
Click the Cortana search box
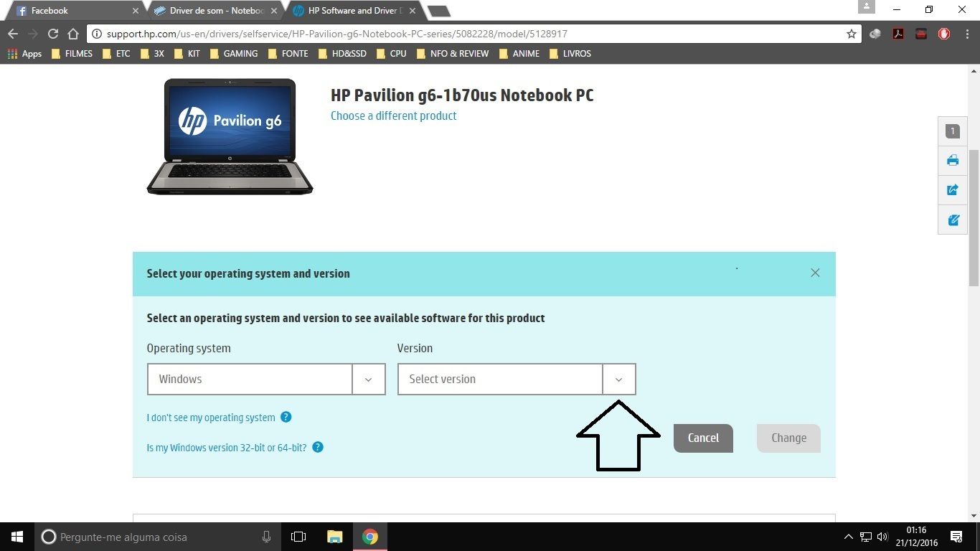tap(159, 537)
